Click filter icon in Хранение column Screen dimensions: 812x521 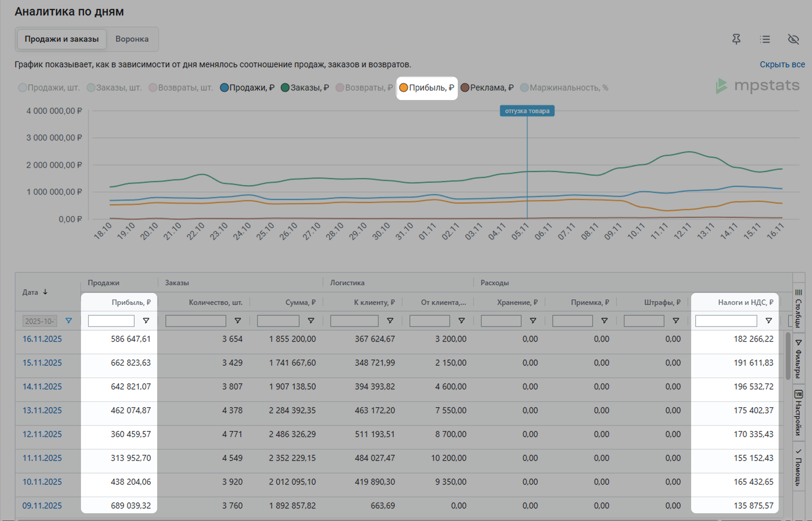click(533, 320)
